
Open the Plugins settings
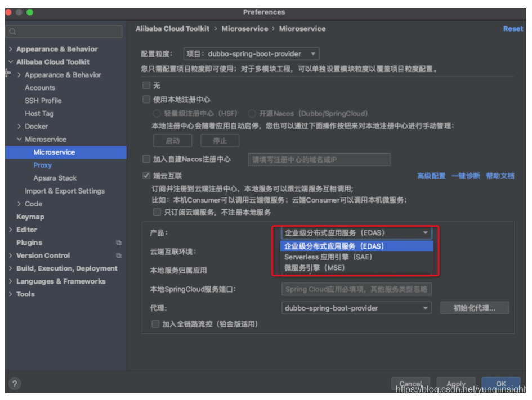tap(29, 242)
